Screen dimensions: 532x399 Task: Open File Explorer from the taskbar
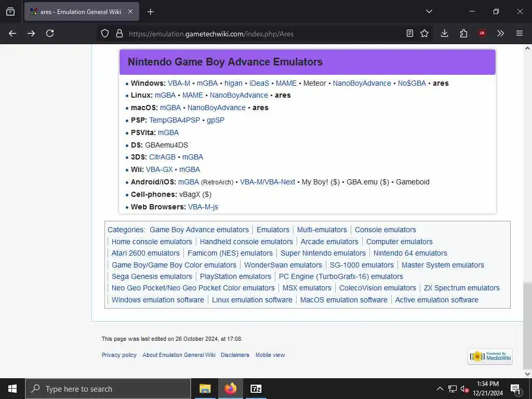tap(205, 389)
